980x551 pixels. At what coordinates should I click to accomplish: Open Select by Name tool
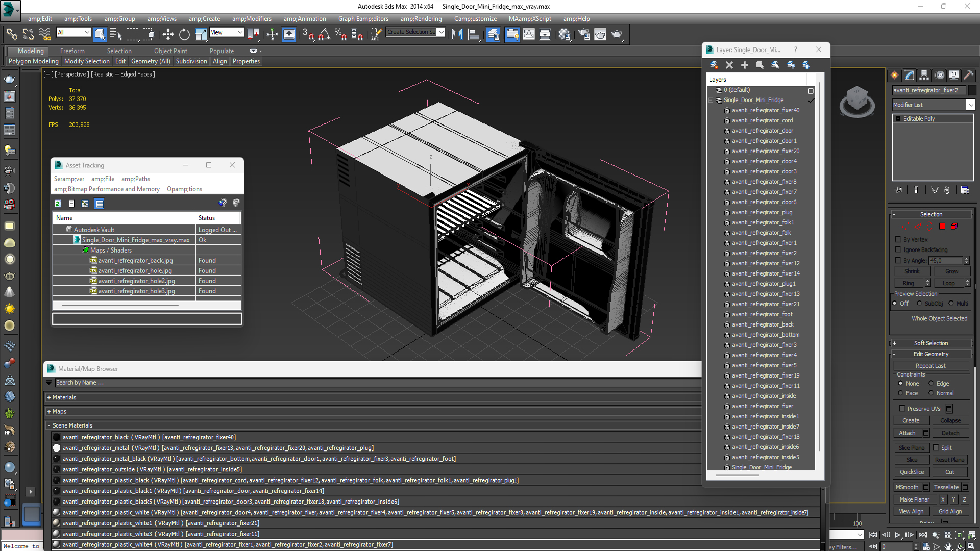coord(116,34)
